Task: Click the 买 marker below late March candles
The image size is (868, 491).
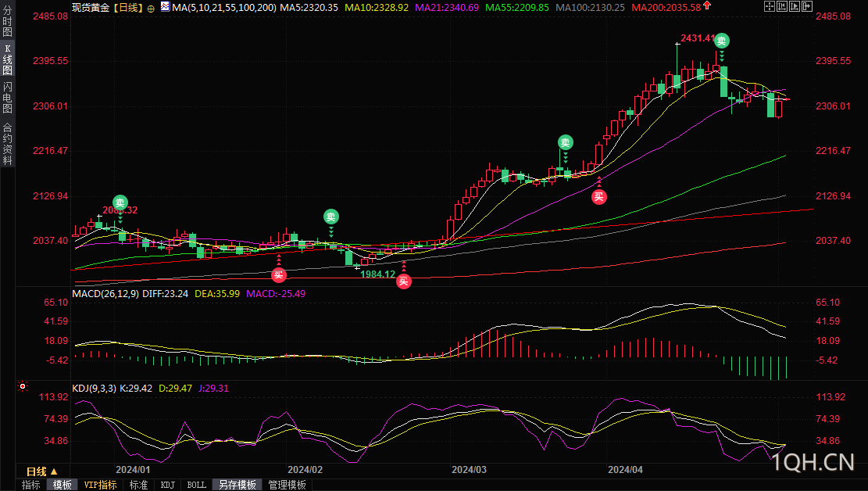Action: pos(599,197)
